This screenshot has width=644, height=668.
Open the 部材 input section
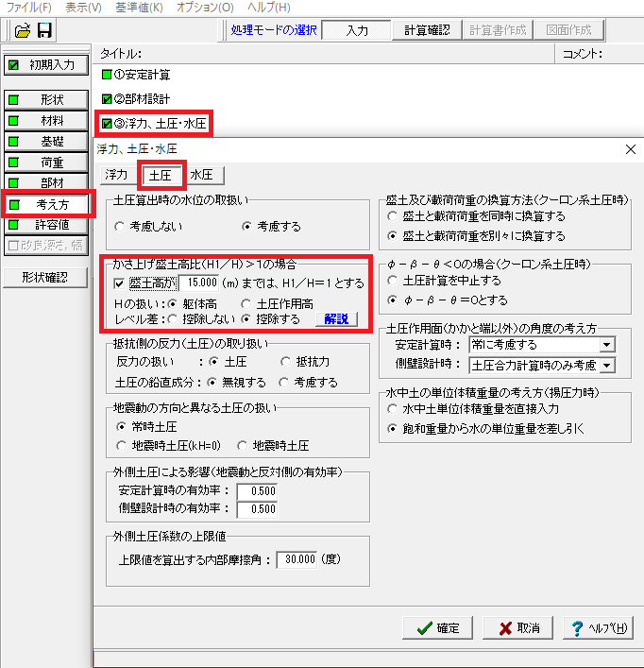coord(46,182)
